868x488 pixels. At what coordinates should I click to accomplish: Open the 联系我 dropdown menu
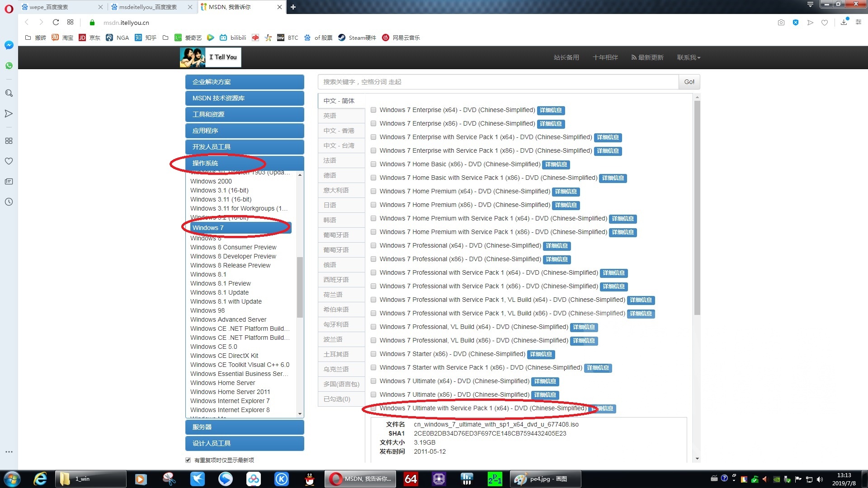click(x=688, y=57)
